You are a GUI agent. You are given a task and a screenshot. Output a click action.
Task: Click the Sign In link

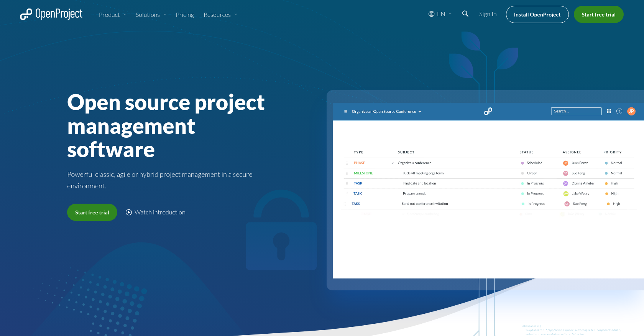click(x=488, y=14)
